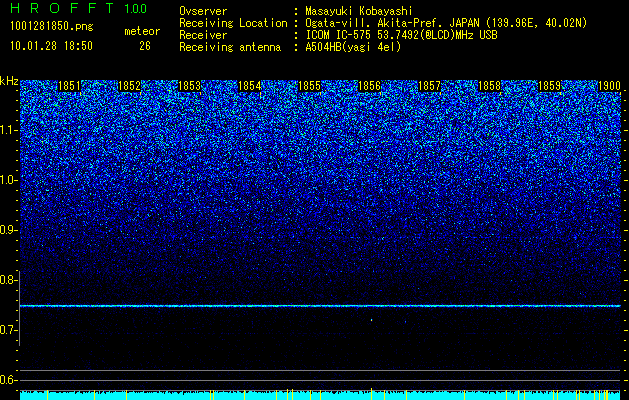This screenshot has width=629, height=400.
Task: Click the 1855 time marker
Action: pyautogui.click(x=310, y=86)
